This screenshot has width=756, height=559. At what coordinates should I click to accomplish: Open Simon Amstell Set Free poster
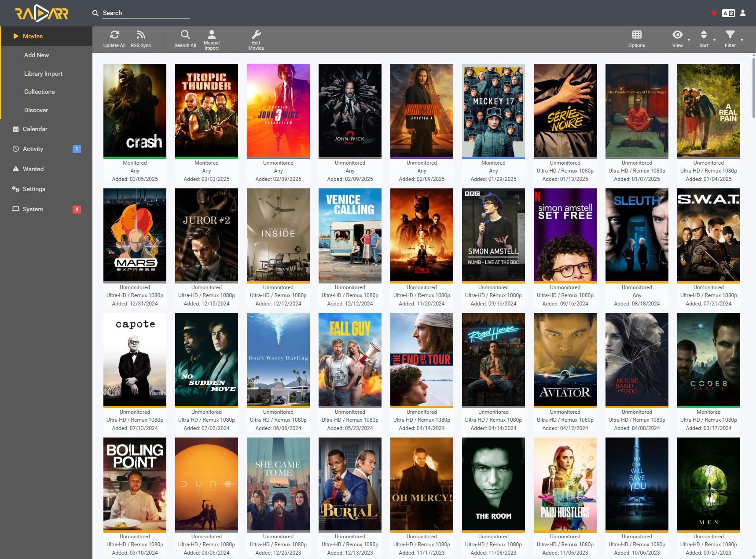(x=565, y=235)
